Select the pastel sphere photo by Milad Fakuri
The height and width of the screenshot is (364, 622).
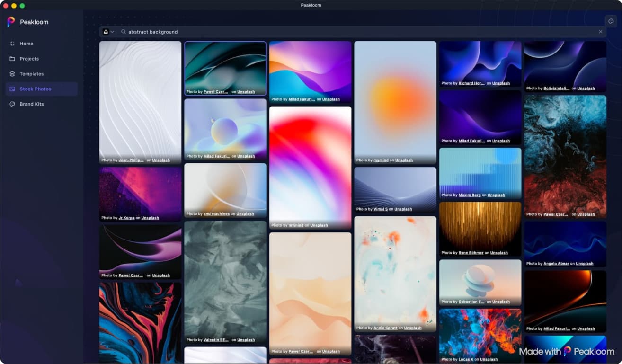[225, 129]
